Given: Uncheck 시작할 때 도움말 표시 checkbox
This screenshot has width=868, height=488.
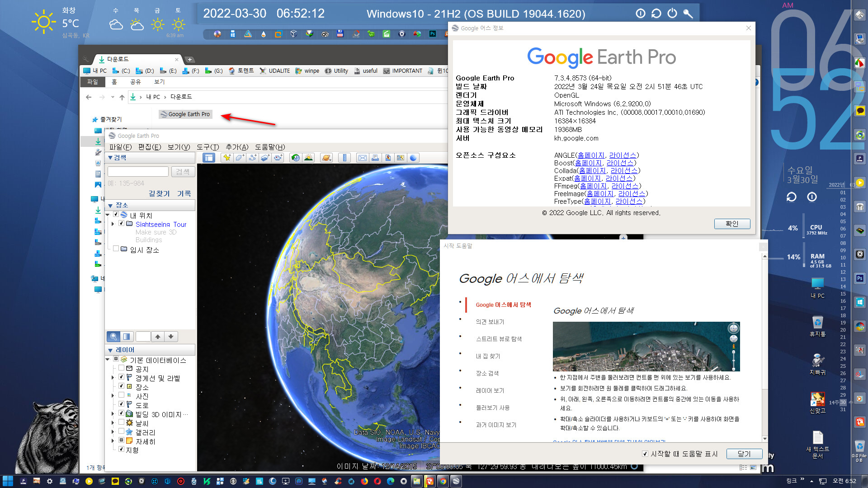Looking at the screenshot, I should pyautogui.click(x=645, y=454).
